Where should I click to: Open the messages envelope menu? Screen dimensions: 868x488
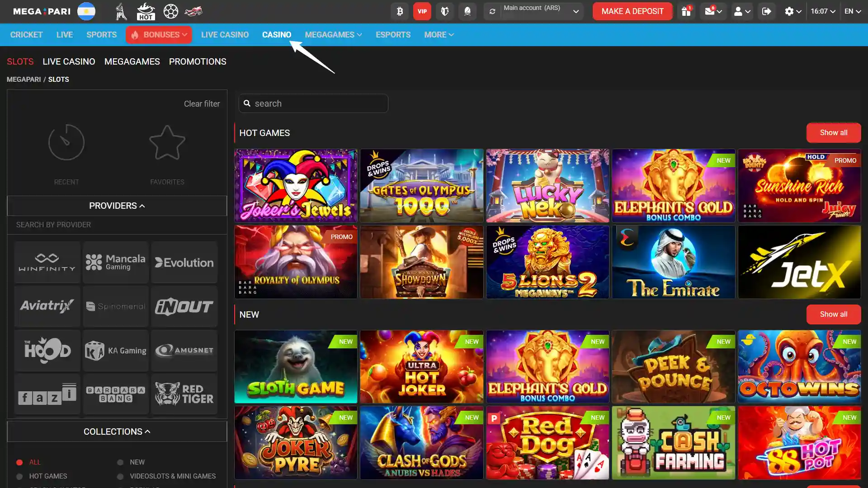pos(713,11)
